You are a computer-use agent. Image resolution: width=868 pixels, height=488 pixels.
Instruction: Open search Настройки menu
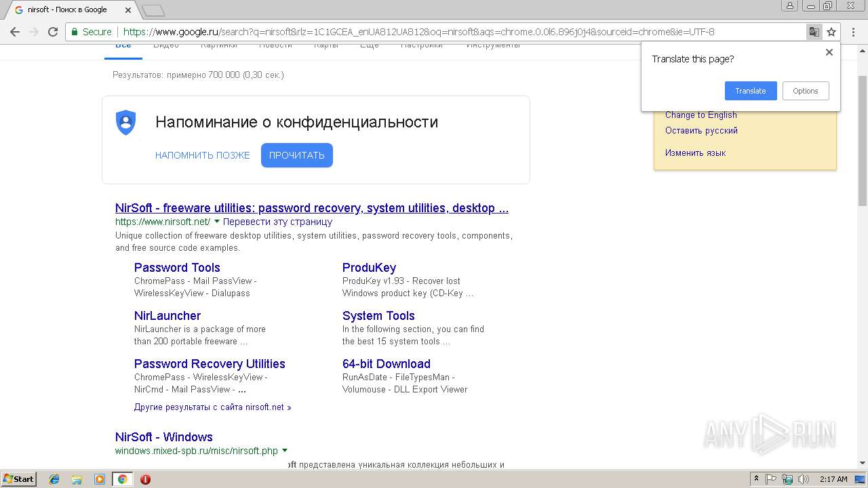(422, 45)
